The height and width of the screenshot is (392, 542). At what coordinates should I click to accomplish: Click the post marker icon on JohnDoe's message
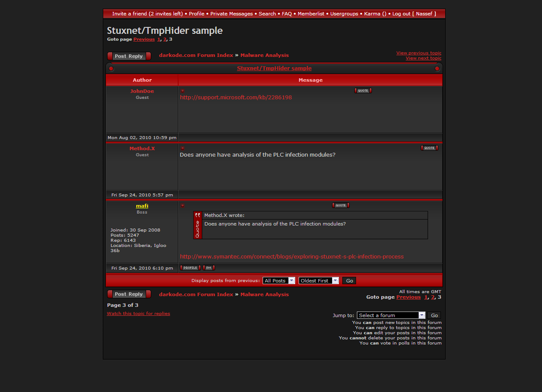[x=183, y=91]
